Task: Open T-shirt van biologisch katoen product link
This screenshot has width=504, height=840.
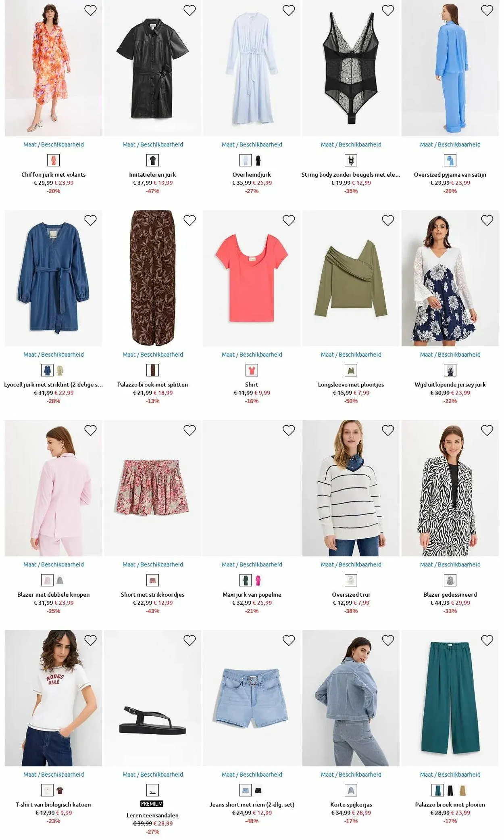Action: pyautogui.click(x=54, y=804)
